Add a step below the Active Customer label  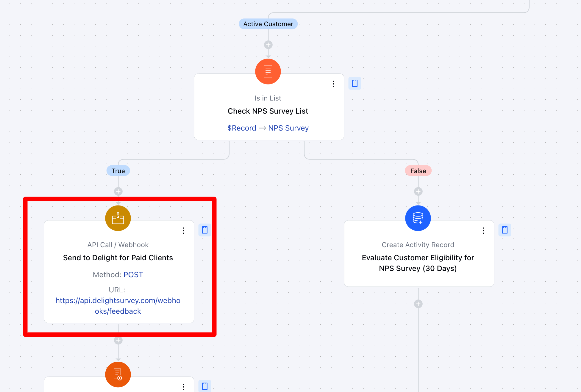point(268,45)
